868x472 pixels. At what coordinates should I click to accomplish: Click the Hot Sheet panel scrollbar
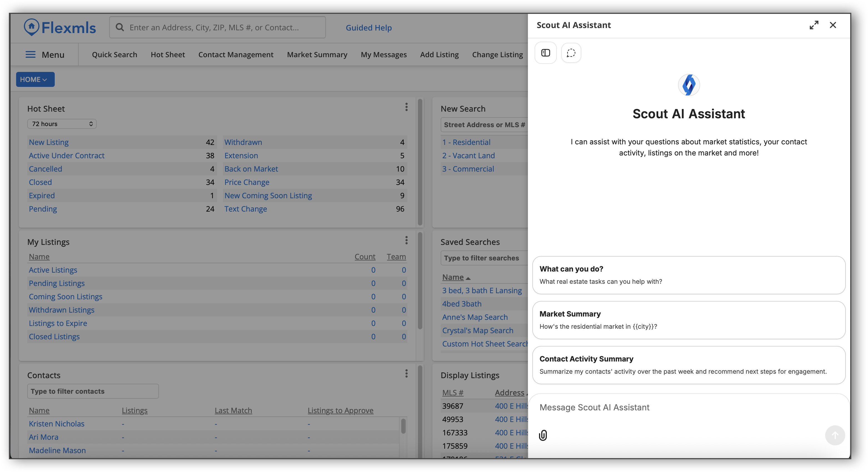click(x=420, y=162)
